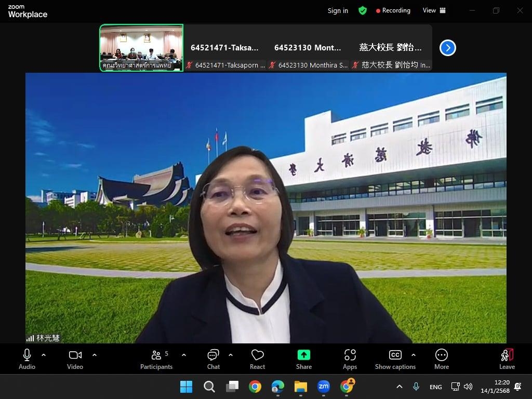Expand the caret next to Participants
Screen dimensions: 532x399
pyautogui.click(x=184, y=355)
